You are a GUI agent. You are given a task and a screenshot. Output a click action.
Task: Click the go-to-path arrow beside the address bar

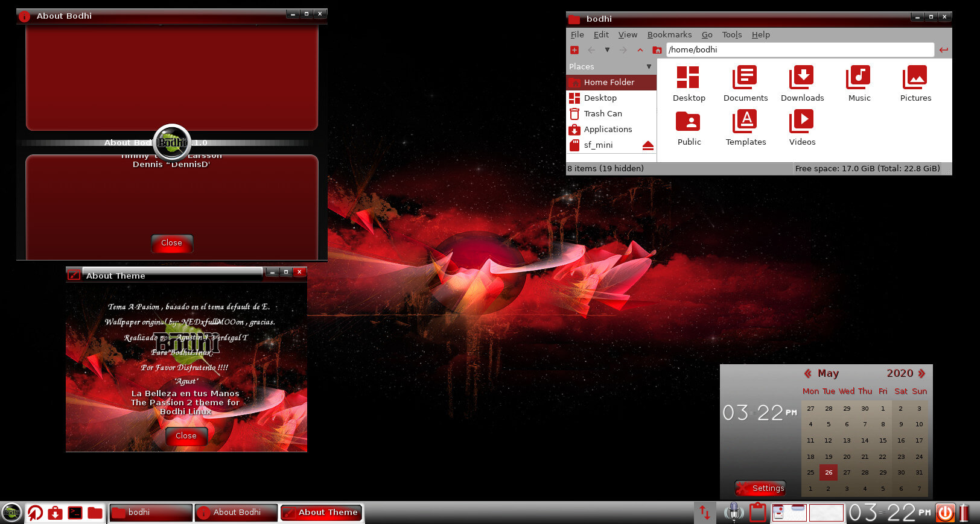[x=944, y=50]
